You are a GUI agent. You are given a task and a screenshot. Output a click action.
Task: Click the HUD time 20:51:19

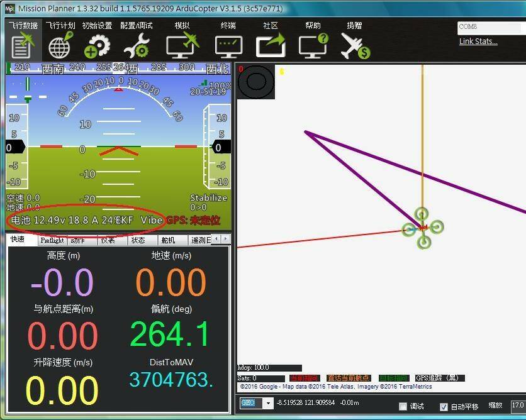(208, 92)
